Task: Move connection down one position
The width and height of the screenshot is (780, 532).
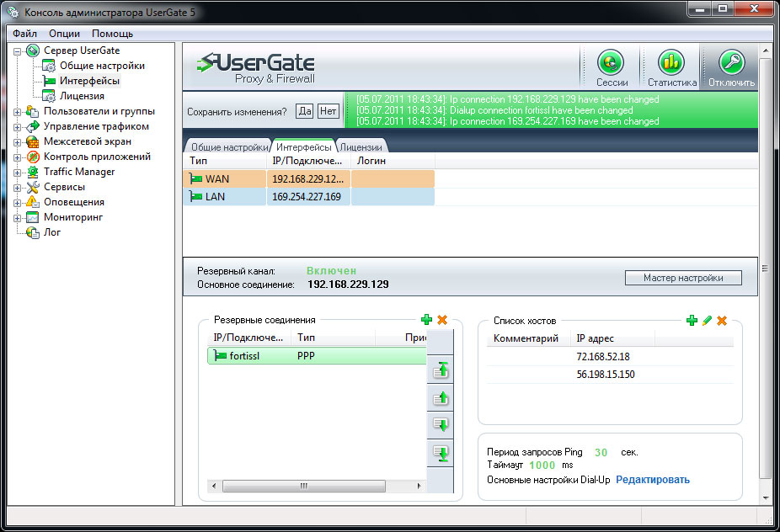Action: coord(441,425)
